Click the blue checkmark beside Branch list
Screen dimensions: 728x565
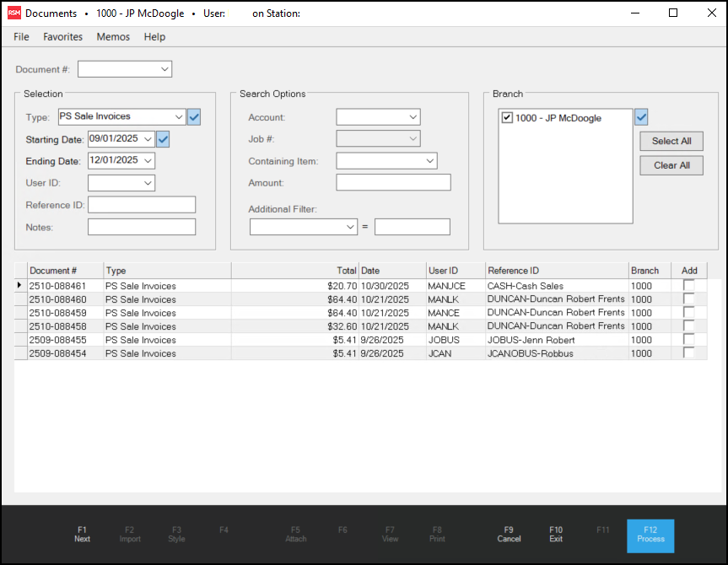click(641, 116)
